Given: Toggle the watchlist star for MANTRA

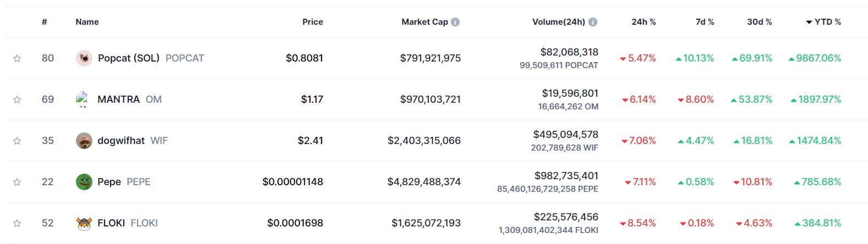Looking at the screenshot, I should (x=17, y=99).
